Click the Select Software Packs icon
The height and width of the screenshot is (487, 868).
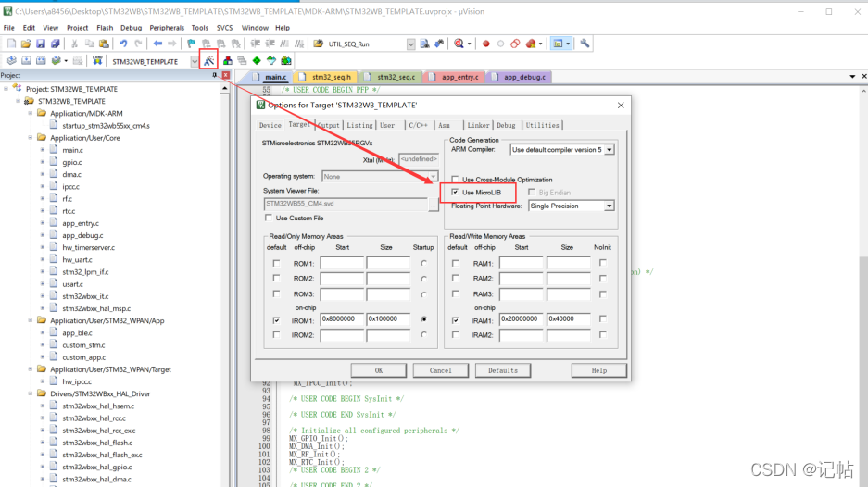click(x=286, y=61)
